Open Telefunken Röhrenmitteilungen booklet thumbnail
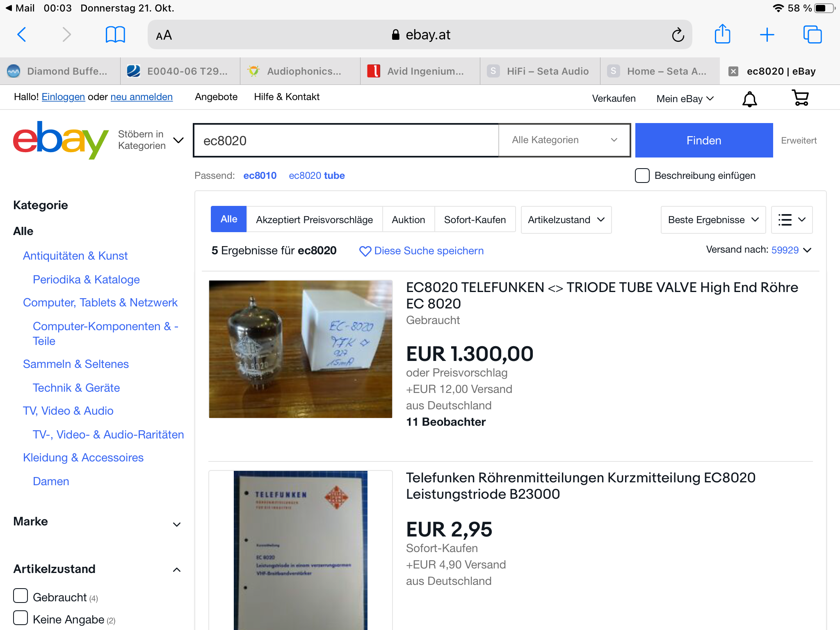This screenshot has width=840, height=630. pos(301,550)
